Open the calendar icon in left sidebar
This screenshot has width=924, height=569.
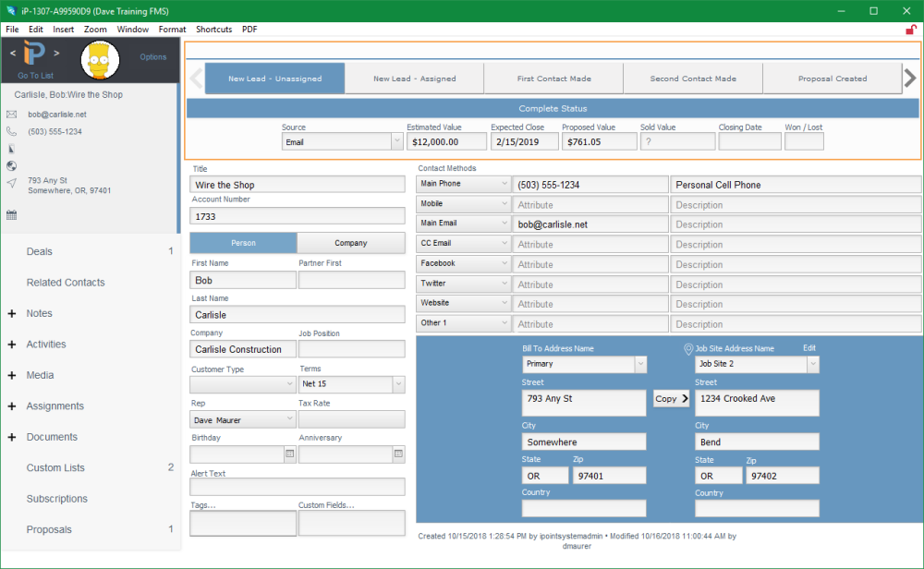point(12,215)
